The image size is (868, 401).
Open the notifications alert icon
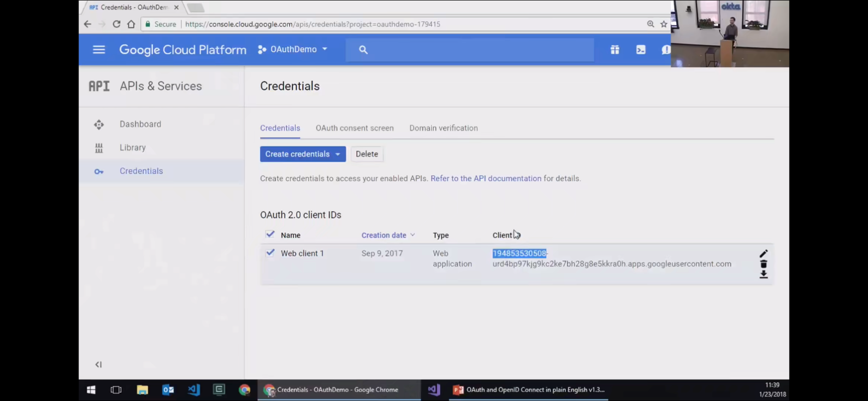click(x=666, y=49)
